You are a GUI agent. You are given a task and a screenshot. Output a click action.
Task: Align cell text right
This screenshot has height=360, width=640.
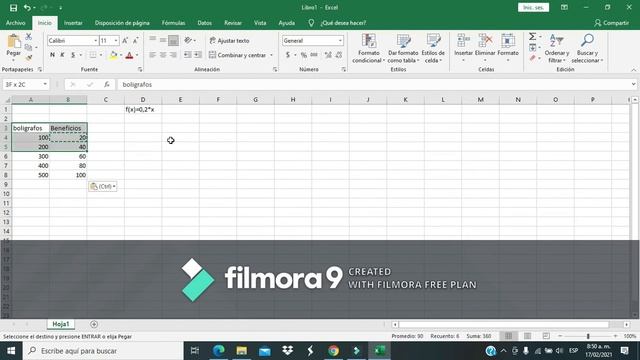(173, 55)
